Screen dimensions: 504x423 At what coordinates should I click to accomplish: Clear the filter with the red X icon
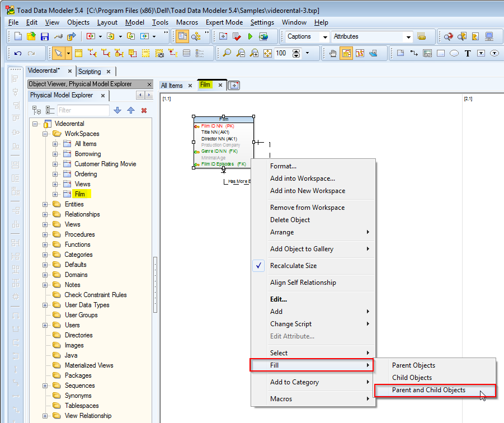pos(144,110)
